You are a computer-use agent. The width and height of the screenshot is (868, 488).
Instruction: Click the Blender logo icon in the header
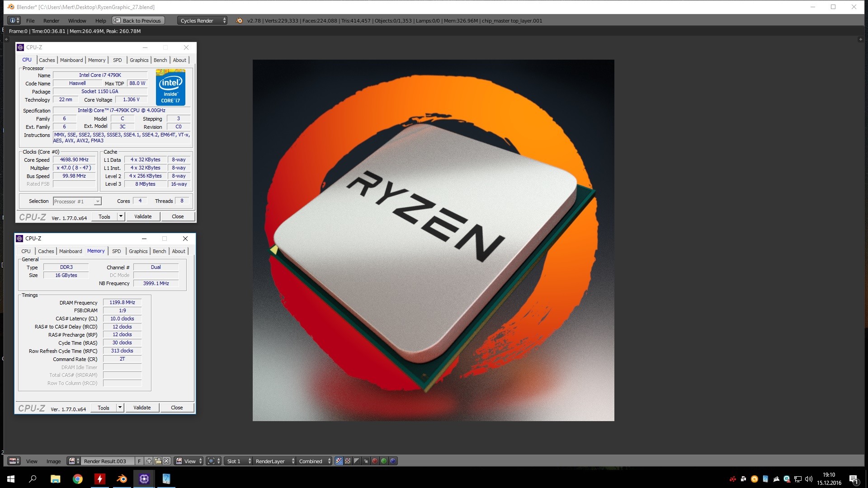click(x=239, y=20)
